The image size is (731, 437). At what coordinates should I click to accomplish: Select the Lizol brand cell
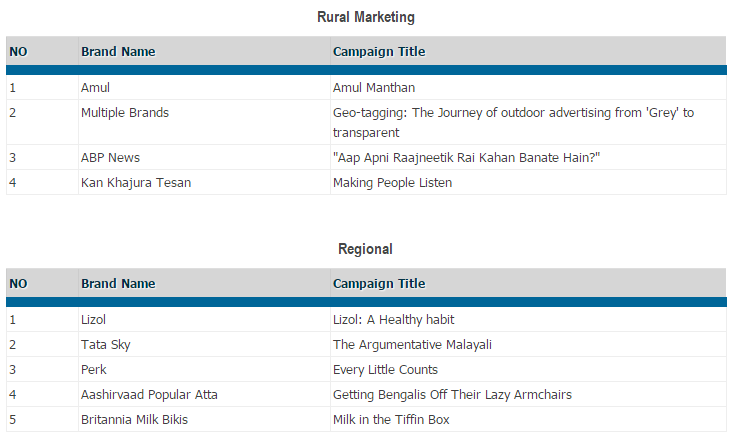[93, 320]
